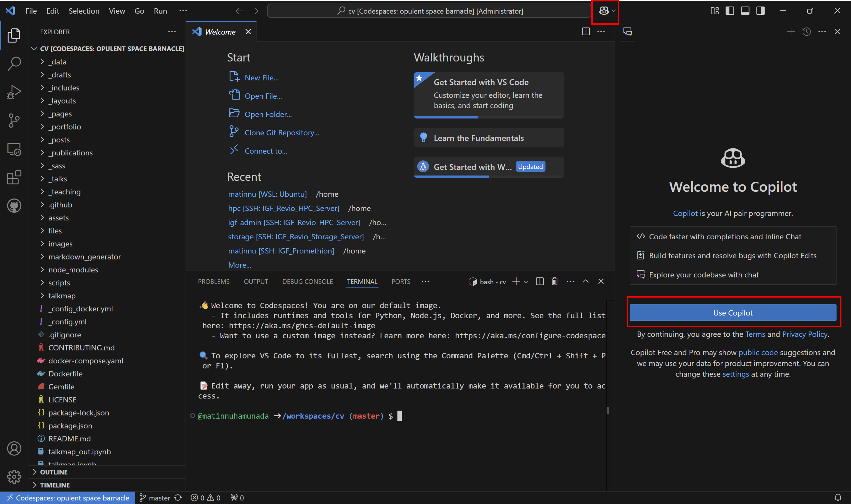Image resolution: width=851 pixels, height=504 pixels.
Task: Expand the _publications folder
Action: pyautogui.click(x=70, y=153)
